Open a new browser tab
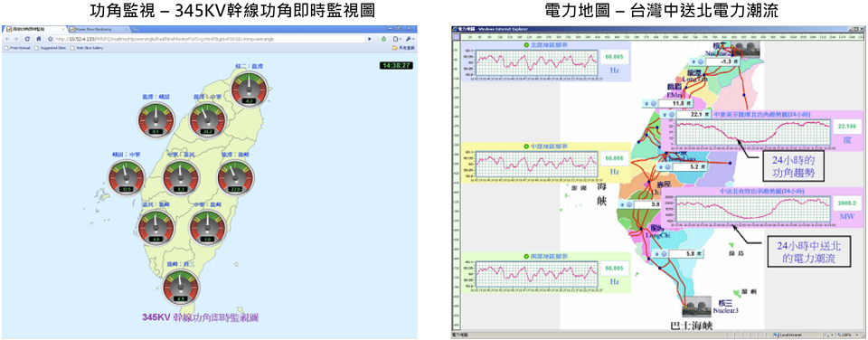The image size is (868, 340). (136, 29)
